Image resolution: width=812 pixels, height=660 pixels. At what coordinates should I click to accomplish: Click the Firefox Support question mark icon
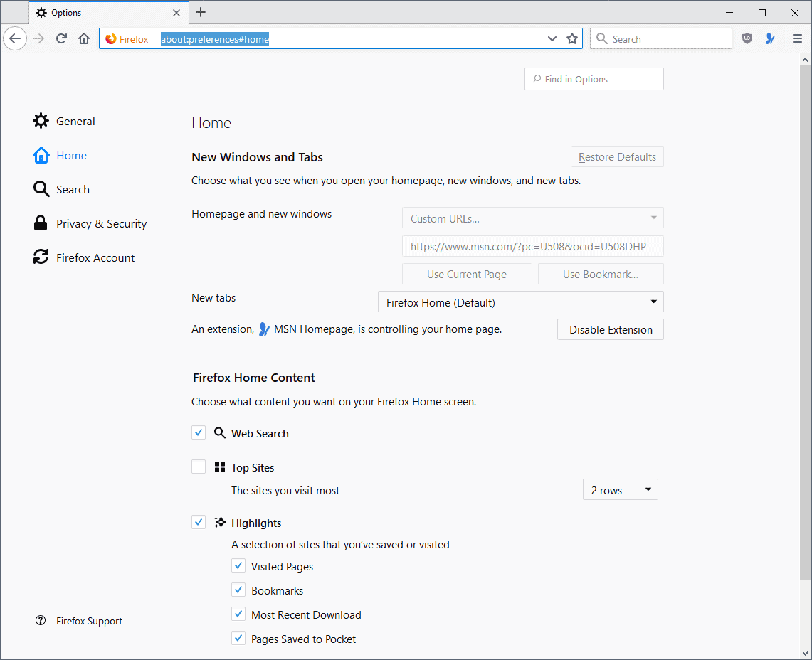[41, 620]
